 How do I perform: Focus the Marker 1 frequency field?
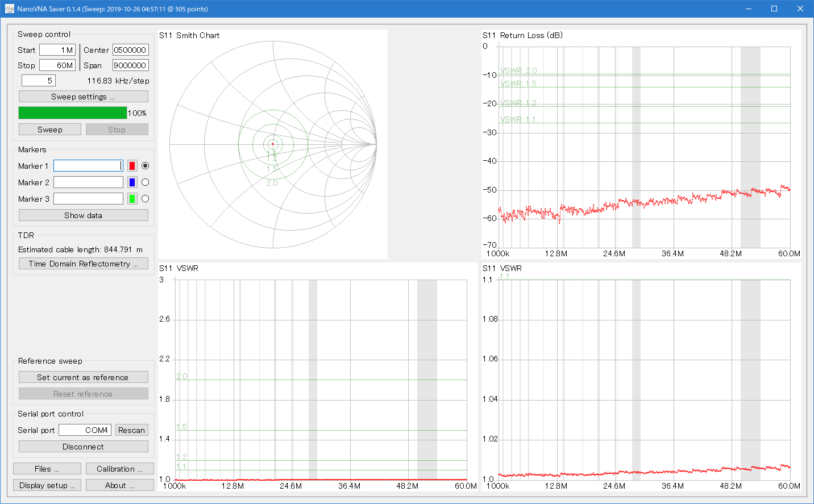(x=88, y=166)
